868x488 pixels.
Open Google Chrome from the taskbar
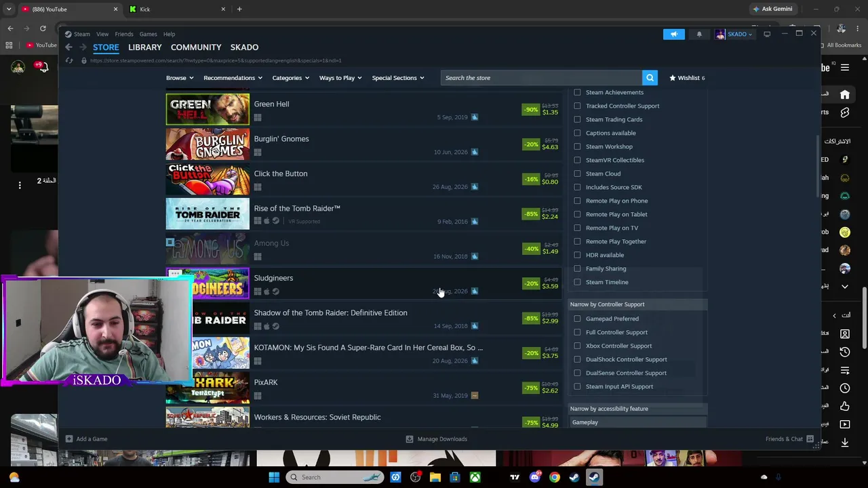pyautogui.click(x=555, y=477)
